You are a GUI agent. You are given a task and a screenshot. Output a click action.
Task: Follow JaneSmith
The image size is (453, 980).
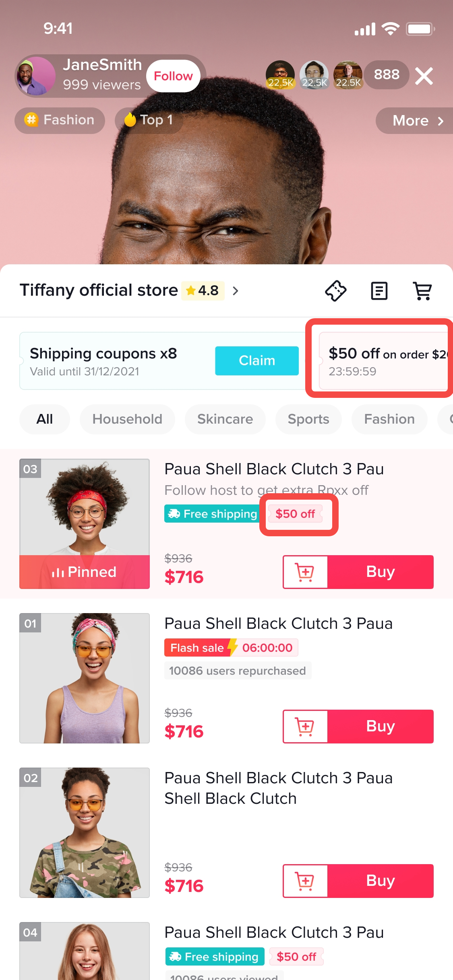[x=173, y=76]
